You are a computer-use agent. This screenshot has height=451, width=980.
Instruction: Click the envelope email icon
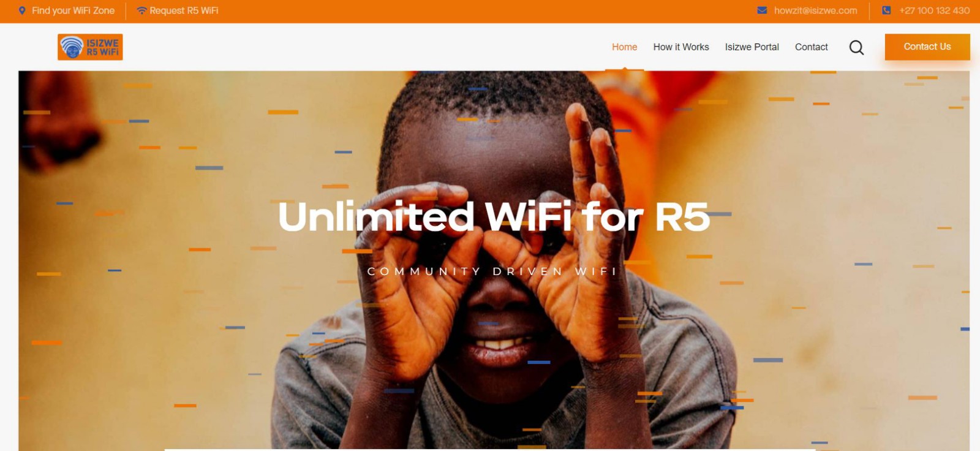762,10
